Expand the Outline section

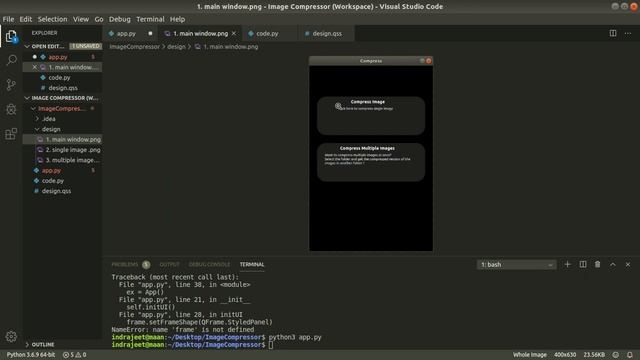pyautogui.click(x=27, y=344)
